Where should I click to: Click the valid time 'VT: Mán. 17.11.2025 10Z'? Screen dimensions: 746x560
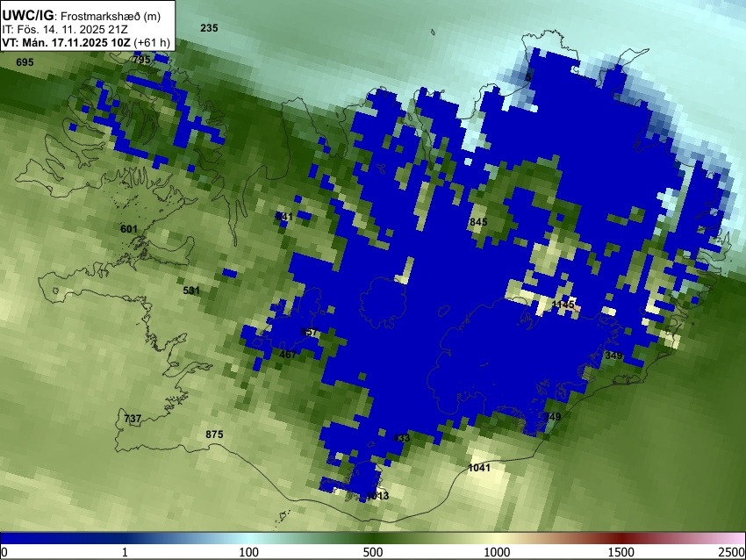point(66,42)
